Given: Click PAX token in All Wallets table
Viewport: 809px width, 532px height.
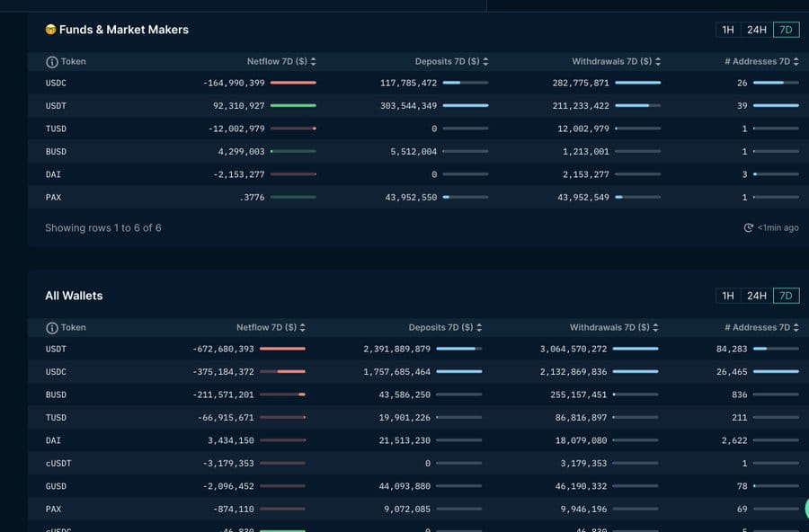Looking at the screenshot, I should click(x=53, y=509).
